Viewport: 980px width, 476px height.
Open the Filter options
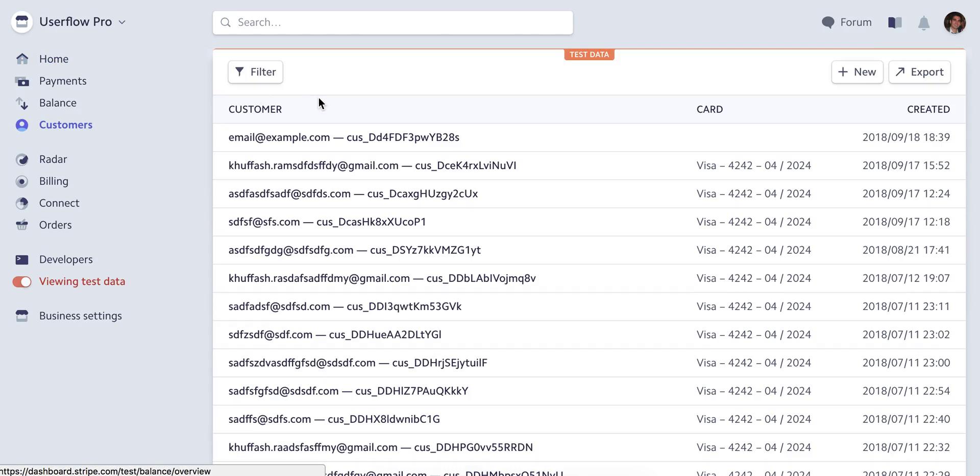click(256, 72)
